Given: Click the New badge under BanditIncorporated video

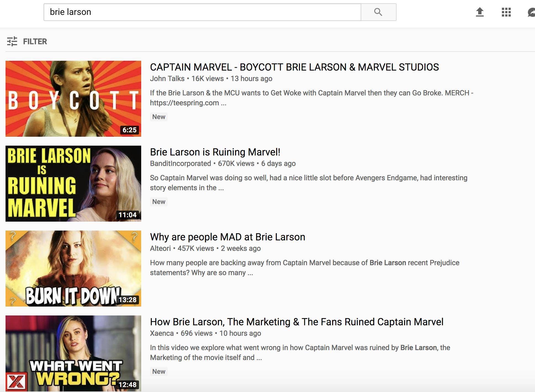Looking at the screenshot, I should pos(159,202).
